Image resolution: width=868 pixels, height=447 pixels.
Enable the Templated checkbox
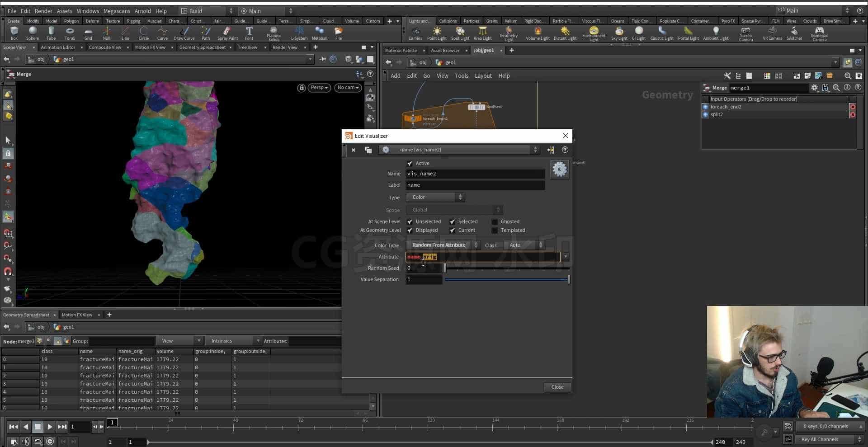[x=495, y=231]
